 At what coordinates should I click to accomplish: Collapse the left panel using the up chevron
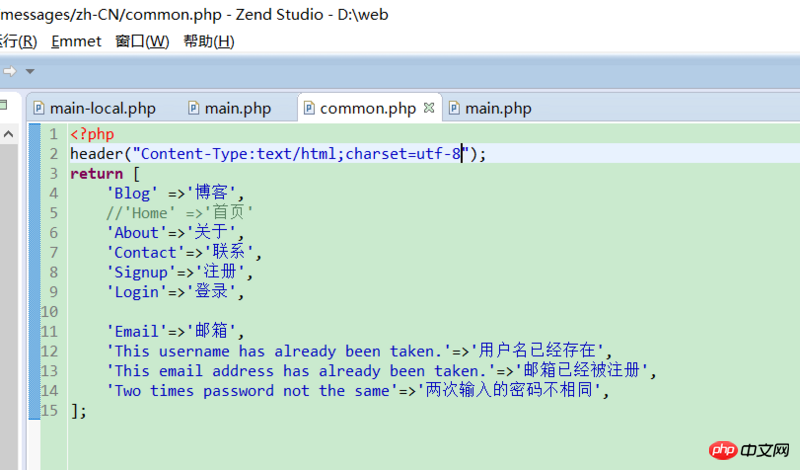point(8,134)
